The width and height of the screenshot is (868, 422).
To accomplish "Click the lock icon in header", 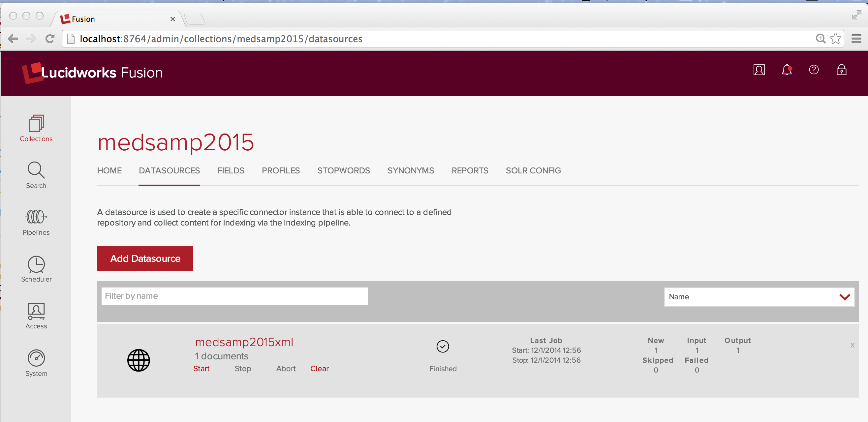I will [841, 70].
